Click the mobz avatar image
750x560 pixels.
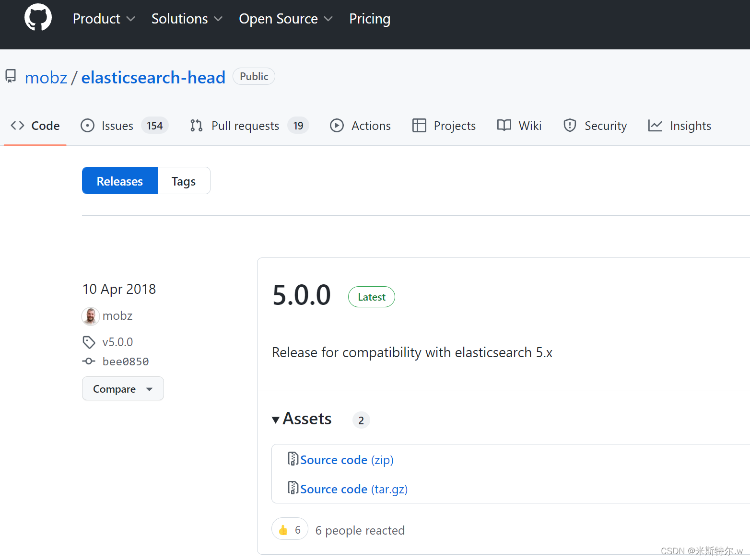pos(91,316)
